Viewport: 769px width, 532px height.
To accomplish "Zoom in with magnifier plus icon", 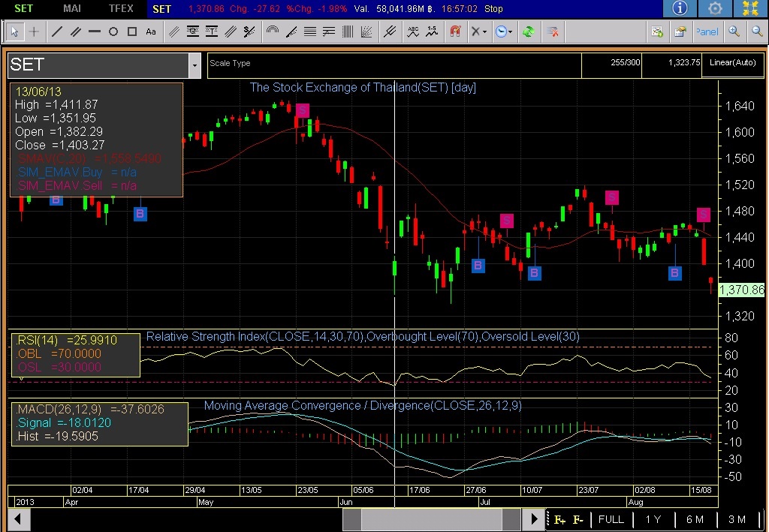I will [x=734, y=32].
